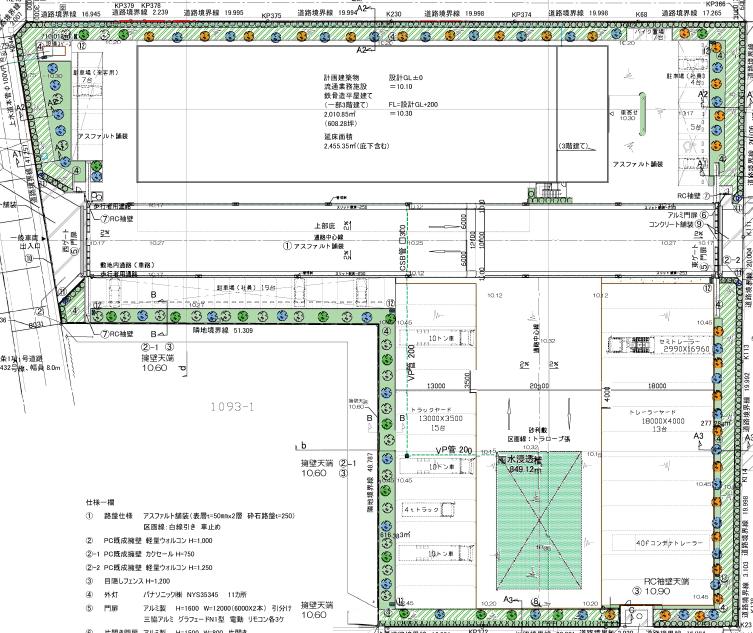Click the 計画建築物 building label

(x=341, y=77)
